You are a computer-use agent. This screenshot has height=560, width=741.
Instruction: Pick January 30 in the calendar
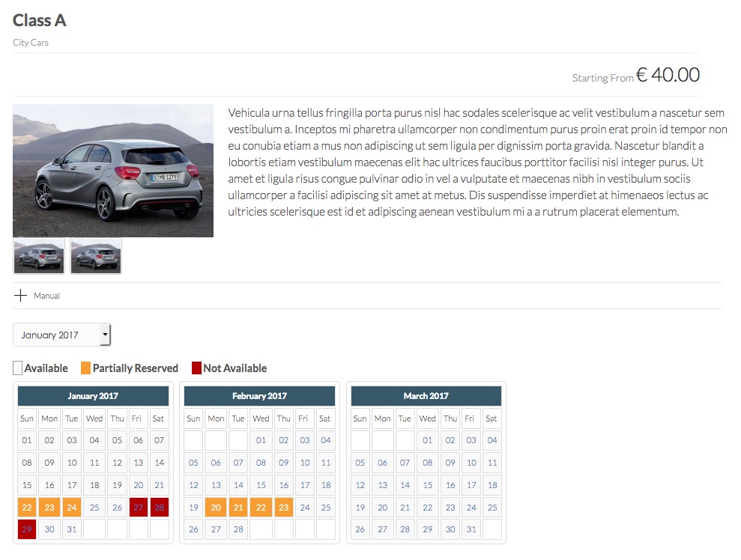[x=49, y=529]
